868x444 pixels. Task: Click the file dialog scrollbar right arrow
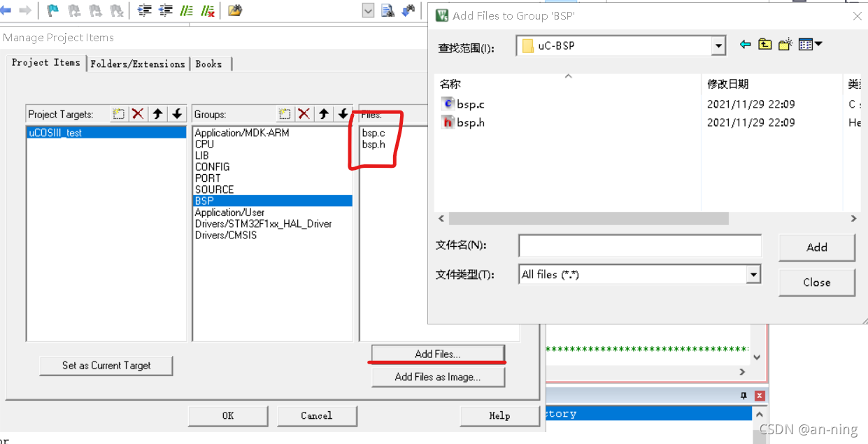[853, 219]
